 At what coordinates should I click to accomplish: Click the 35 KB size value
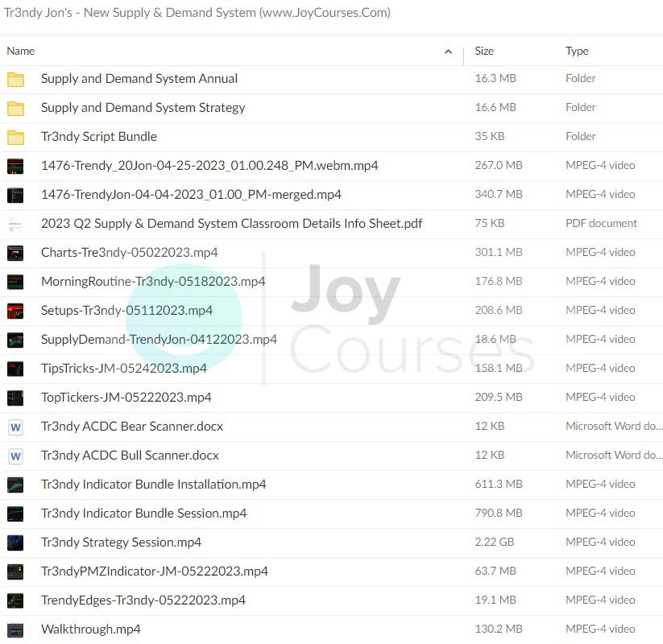(490, 137)
